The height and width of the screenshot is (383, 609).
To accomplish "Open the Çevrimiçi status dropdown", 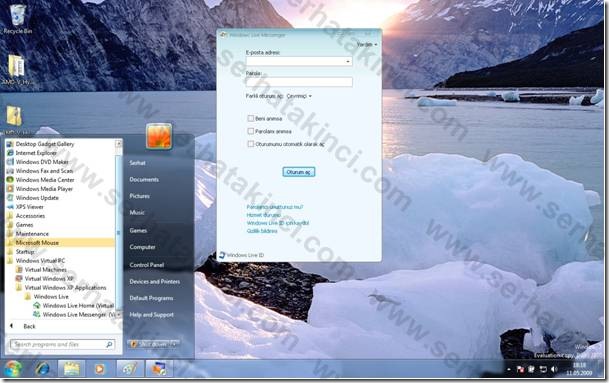I will (299, 96).
